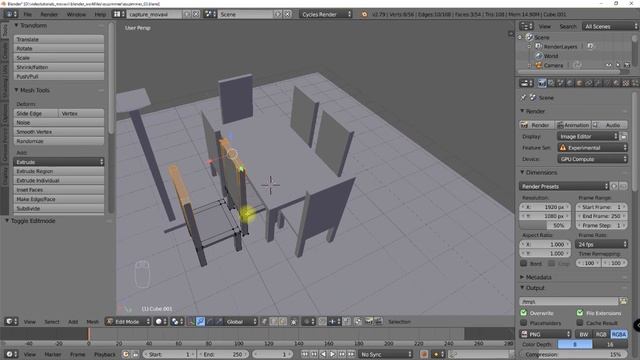The image size is (640, 360).
Task: Click the Inset Faces button
Action: [x=59, y=190]
